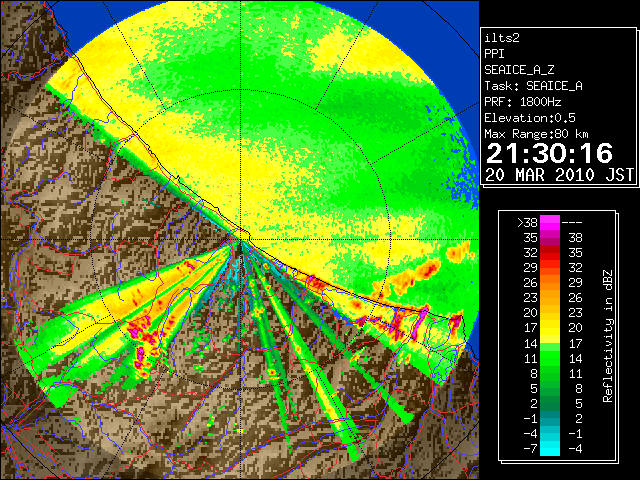Pick the dark red swatch beside 32
The height and width of the screenshot is (480, 640).
550,253
